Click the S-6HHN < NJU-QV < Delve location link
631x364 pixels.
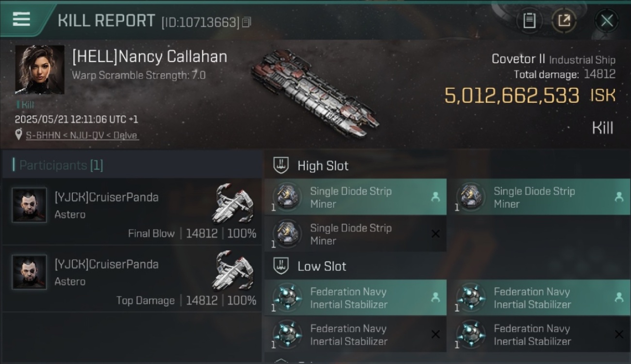[x=83, y=135]
